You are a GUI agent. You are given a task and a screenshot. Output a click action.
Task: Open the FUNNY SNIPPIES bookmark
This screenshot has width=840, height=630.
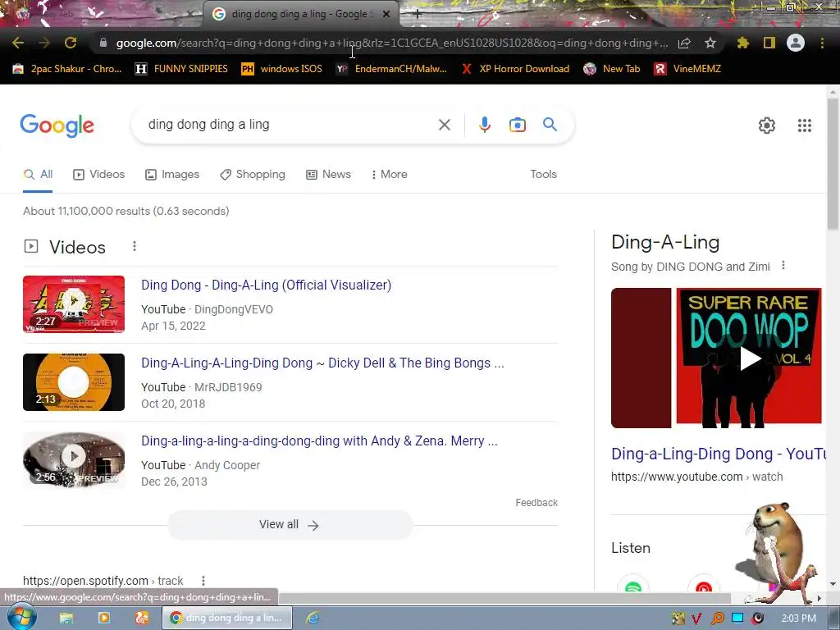(181, 69)
